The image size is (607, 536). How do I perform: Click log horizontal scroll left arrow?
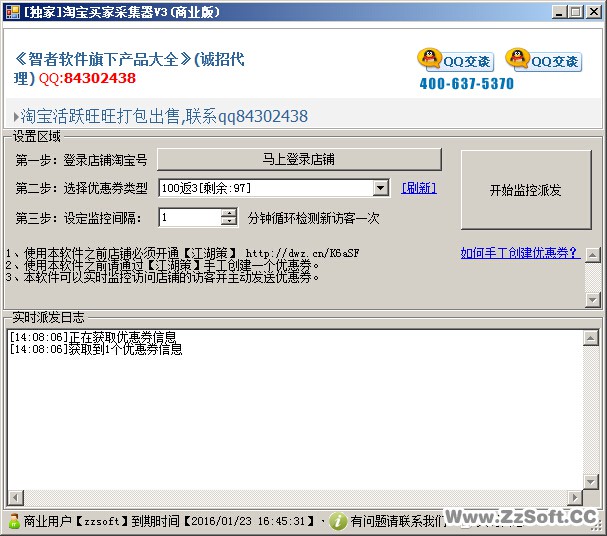pyautogui.click(x=16, y=497)
